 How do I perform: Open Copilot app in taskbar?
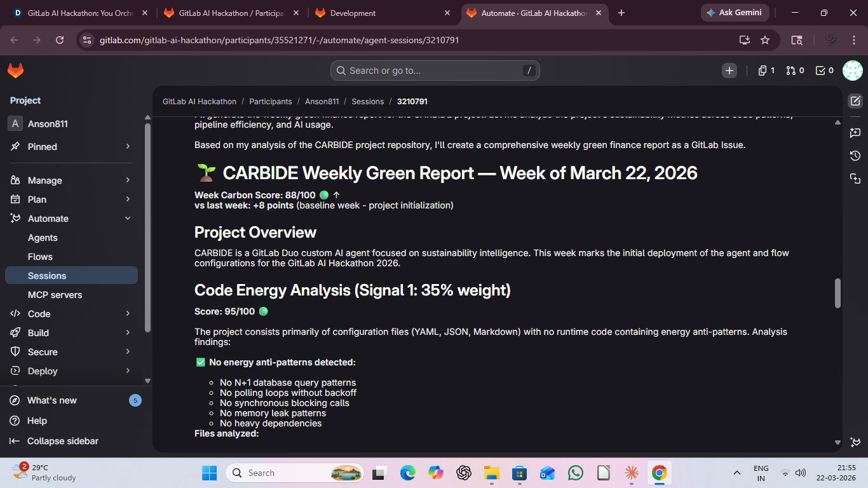point(436,473)
